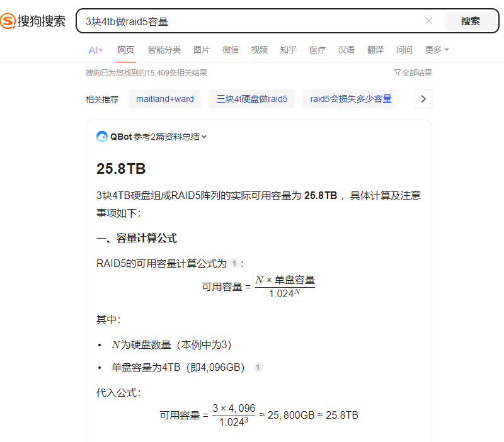Select related search 三块4t硬盘做raid5
Viewport: 504px width, 442px height.
251,99
